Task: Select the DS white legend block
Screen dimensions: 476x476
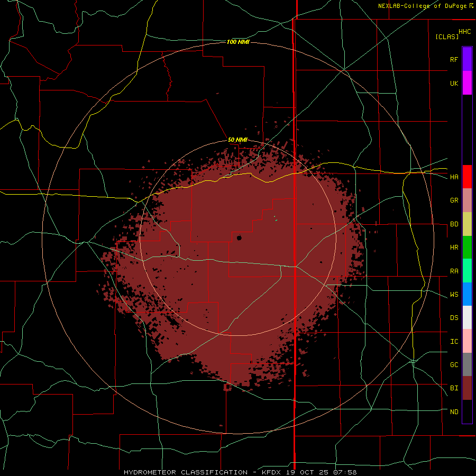Action: click(467, 317)
